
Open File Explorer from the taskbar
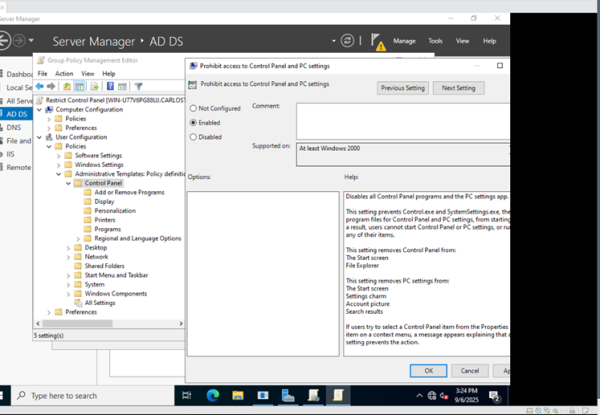pos(238,395)
